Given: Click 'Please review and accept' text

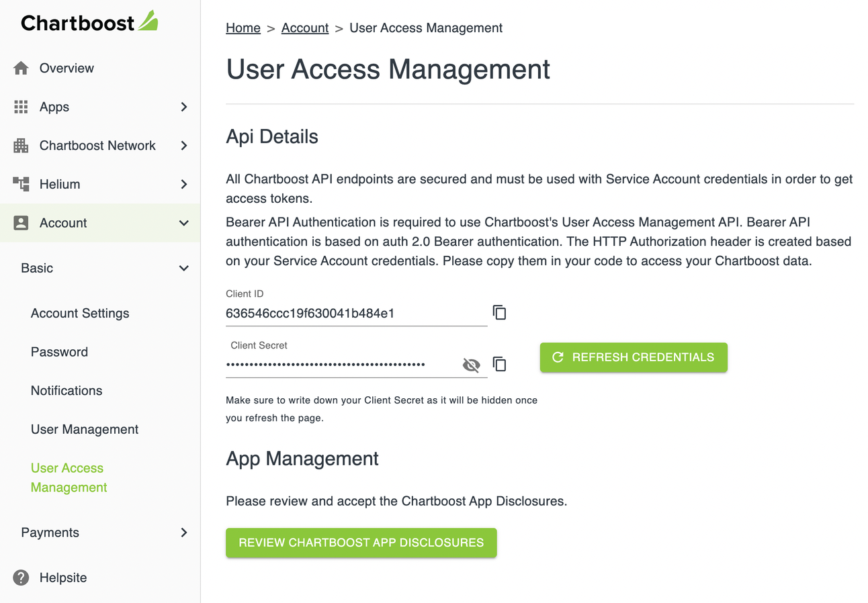Looking at the screenshot, I should (x=396, y=501).
